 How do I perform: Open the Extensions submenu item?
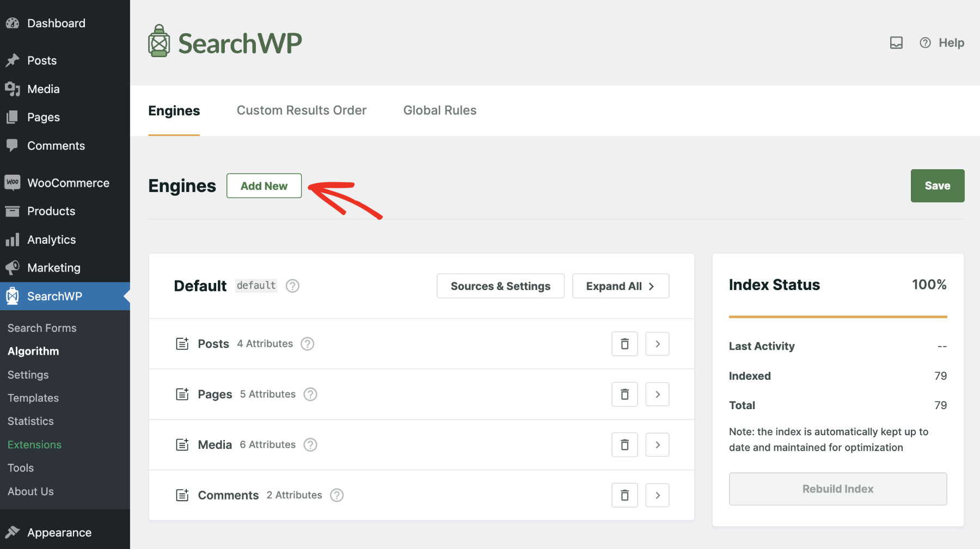tap(34, 445)
